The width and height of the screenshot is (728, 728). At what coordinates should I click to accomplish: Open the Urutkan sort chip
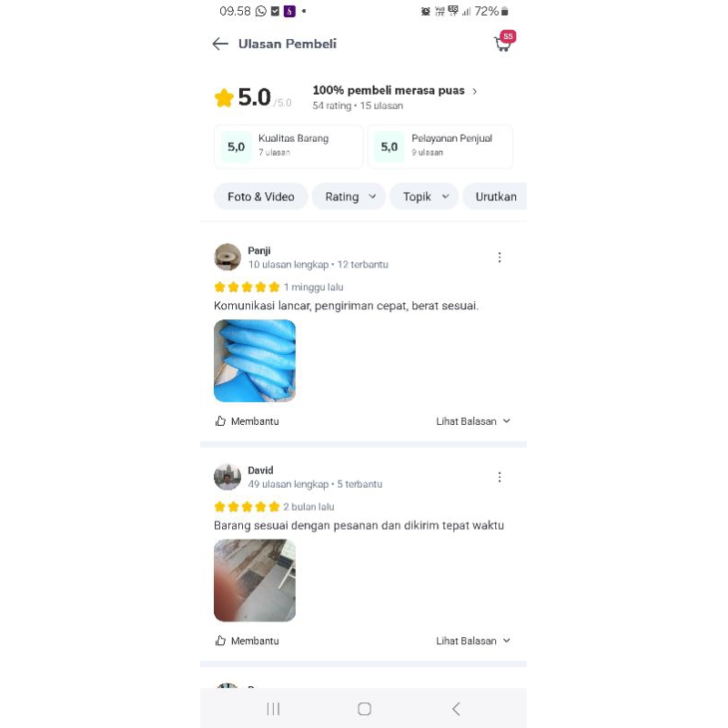pyautogui.click(x=495, y=197)
